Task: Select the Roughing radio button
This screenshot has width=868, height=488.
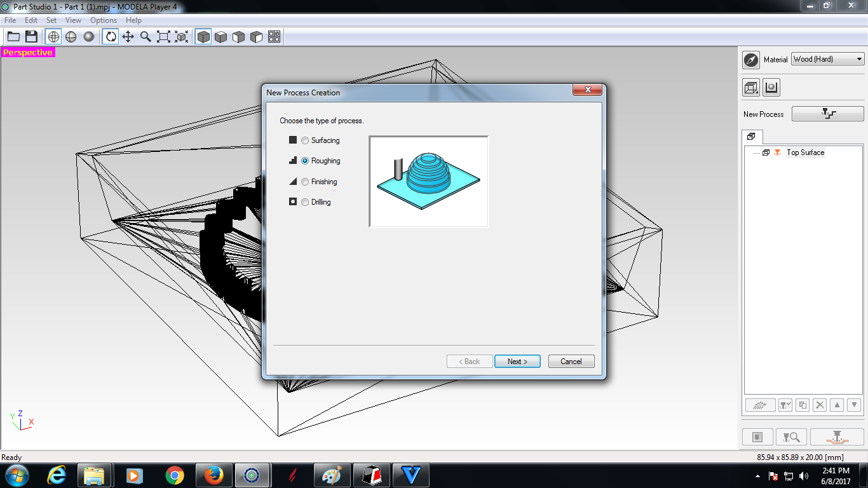Action: point(305,161)
